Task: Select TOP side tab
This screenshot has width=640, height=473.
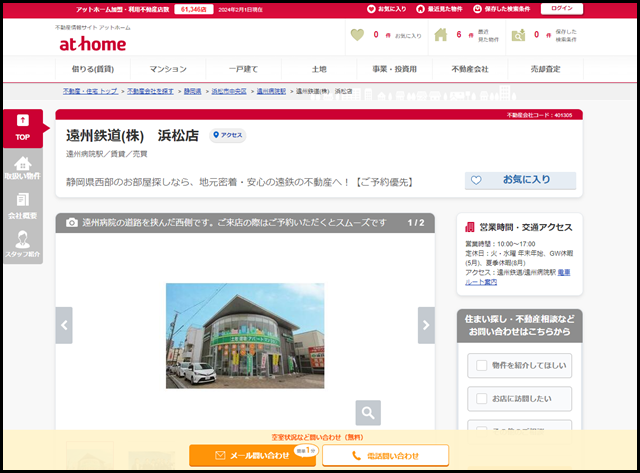Action: pyautogui.click(x=23, y=129)
